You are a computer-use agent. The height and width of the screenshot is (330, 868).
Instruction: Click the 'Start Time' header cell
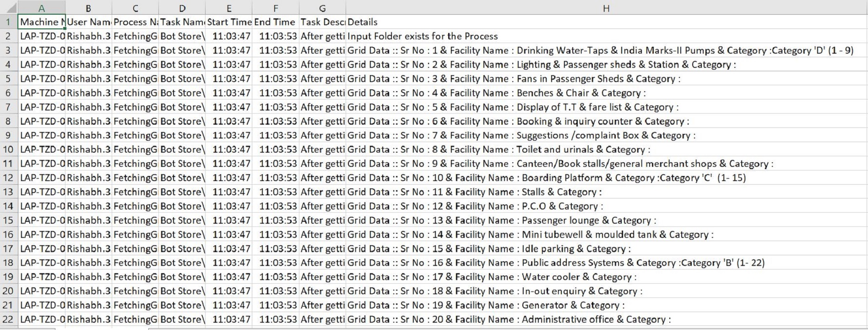tap(229, 22)
